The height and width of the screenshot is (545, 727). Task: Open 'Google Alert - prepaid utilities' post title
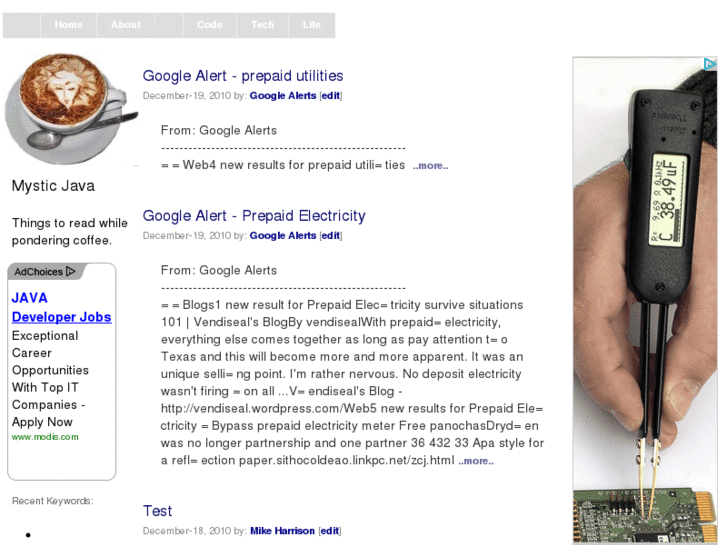click(x=243, y=76)
